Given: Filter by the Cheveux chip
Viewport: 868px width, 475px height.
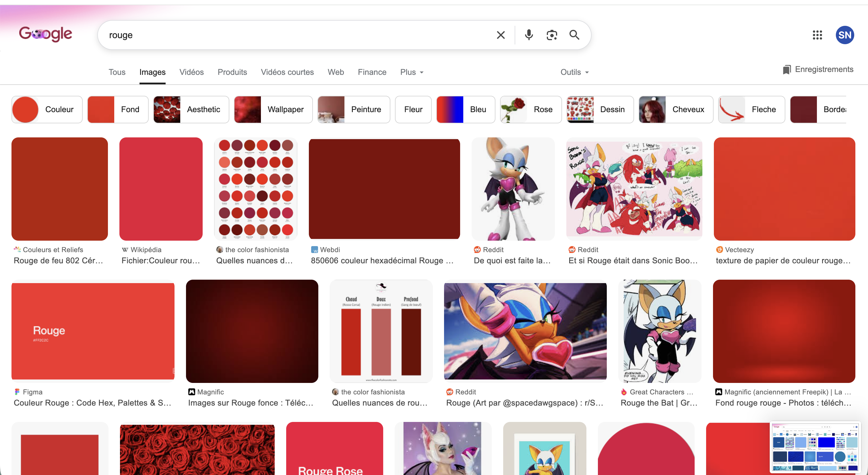Looking at the screenshot, I should point(676,109).
